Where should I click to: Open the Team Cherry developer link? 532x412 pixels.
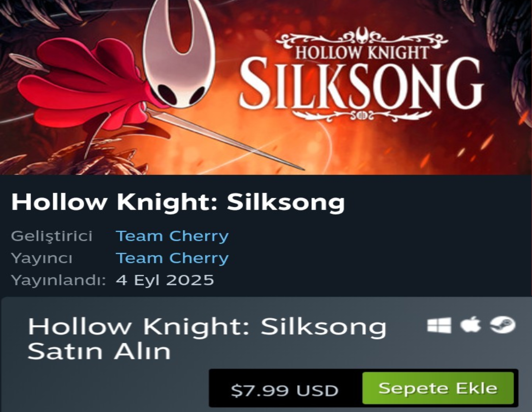(x=172, y=236)
